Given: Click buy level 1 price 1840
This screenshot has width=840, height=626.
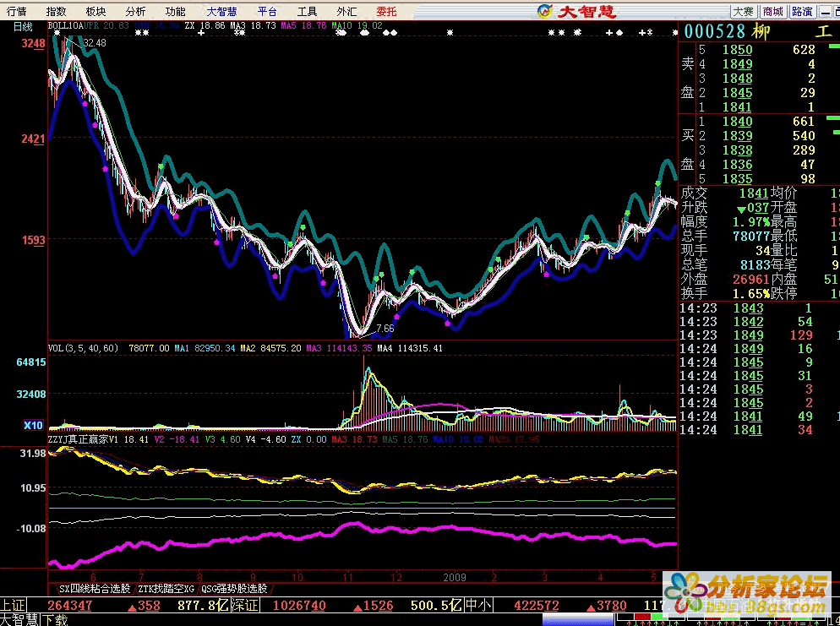Looking at the screenshot, I should tap(737, 122).
